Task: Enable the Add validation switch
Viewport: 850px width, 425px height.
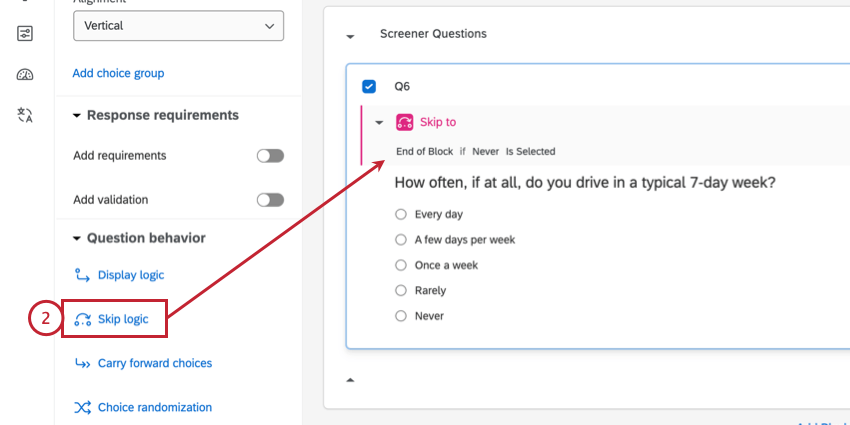Action: pyautogui.click(x=270, y=200)
